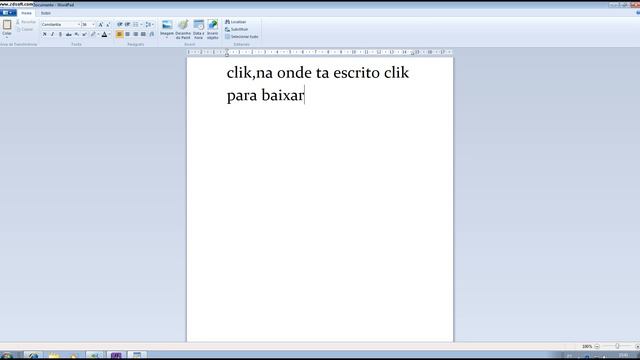Center-align the text
640x360 pixels.
click(x=127, y=34)
